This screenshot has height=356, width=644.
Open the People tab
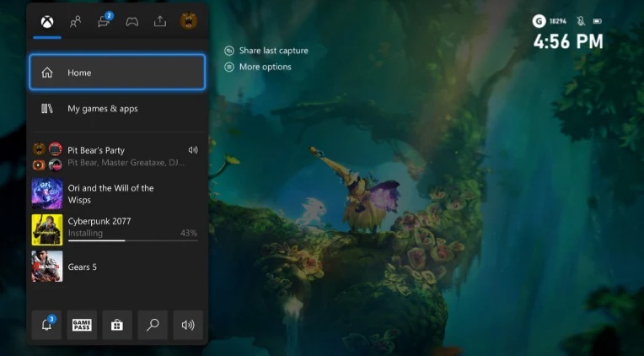[x=76, y=22]
